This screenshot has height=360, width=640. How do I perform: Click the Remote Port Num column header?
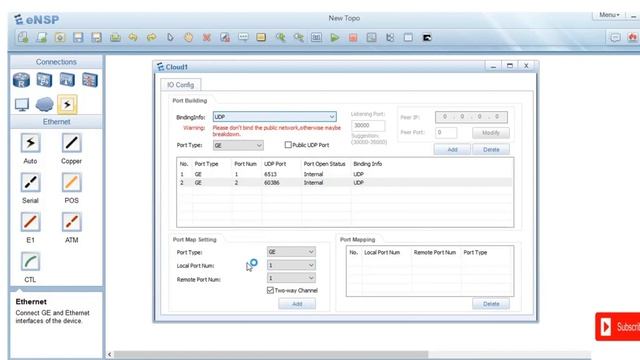[435, 253]
